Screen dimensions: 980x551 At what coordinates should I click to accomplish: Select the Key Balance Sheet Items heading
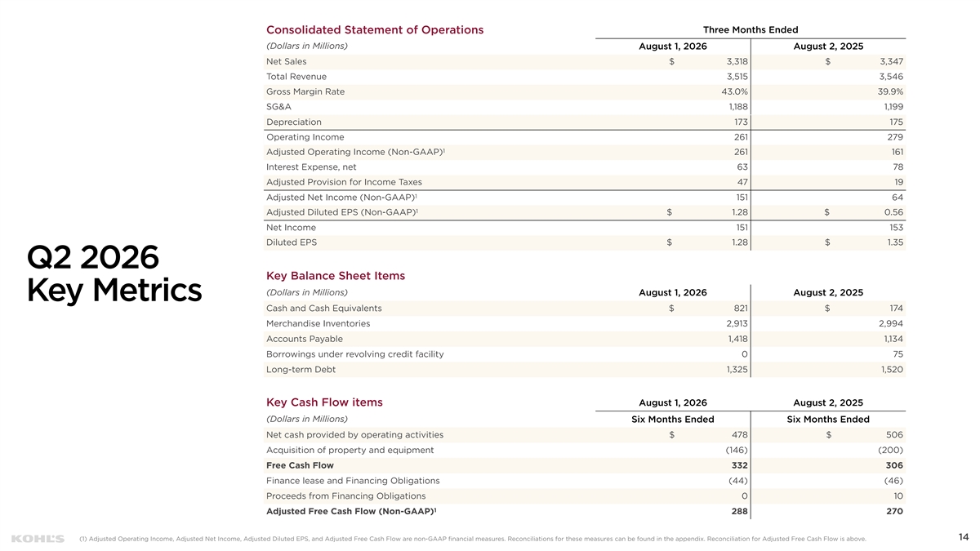(x=336, y=276)
